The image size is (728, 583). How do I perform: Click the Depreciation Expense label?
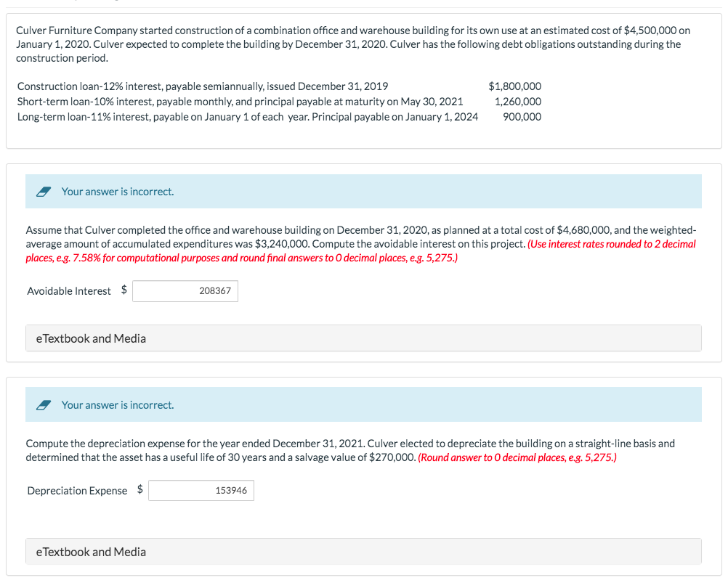coord(77,491)
